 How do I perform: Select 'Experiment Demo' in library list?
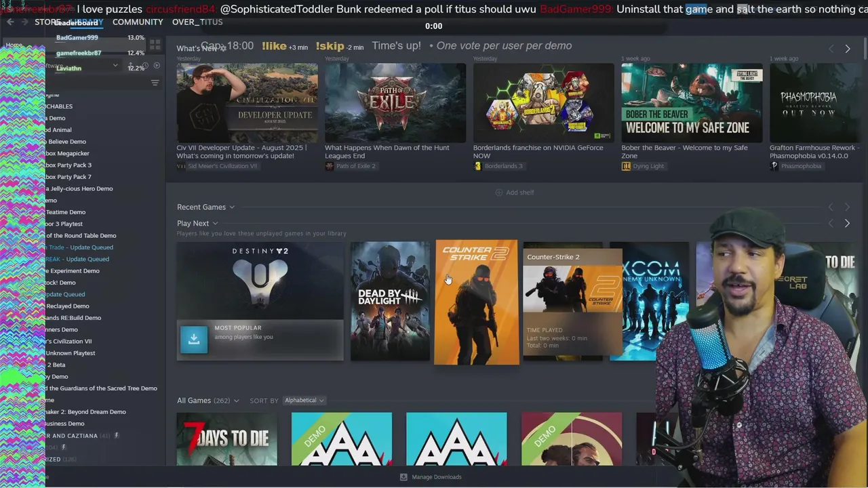[x=73, y=271]
